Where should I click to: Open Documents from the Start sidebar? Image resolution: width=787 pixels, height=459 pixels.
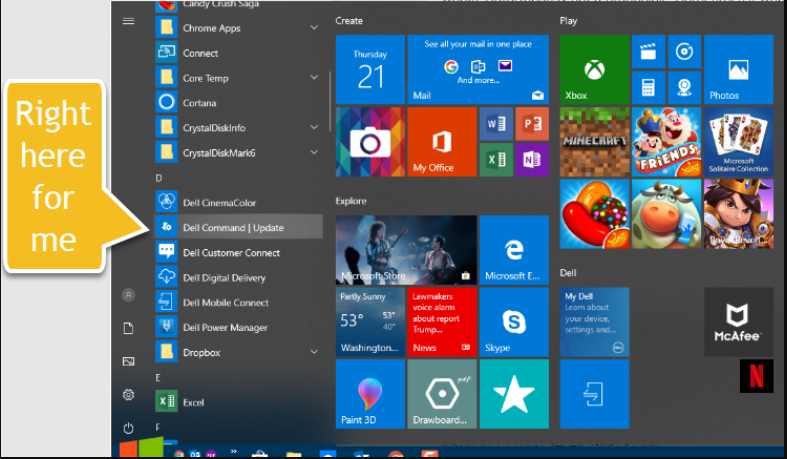coord(128,328)
